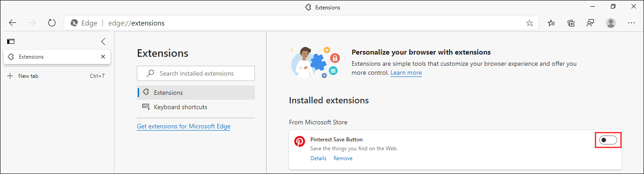Reload the extensions page
Image resolution: width=644 pixels, height=174 pixels.
pos(51,23)
